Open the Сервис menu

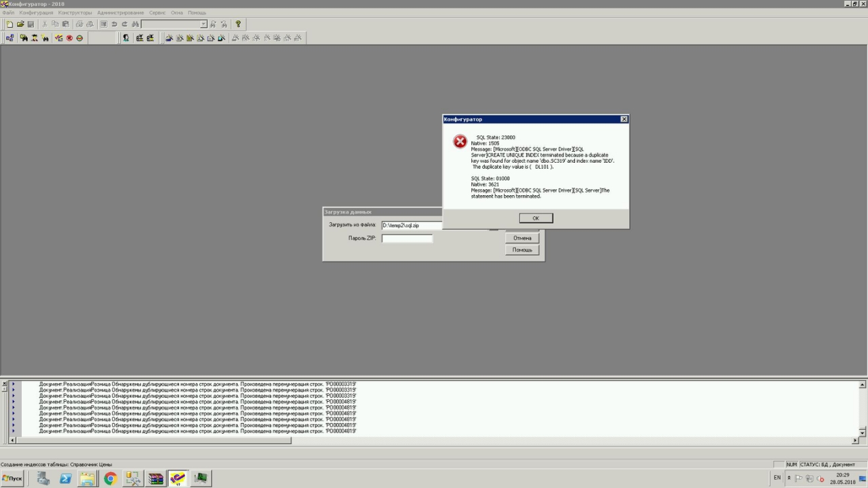[x=157, y=13]
